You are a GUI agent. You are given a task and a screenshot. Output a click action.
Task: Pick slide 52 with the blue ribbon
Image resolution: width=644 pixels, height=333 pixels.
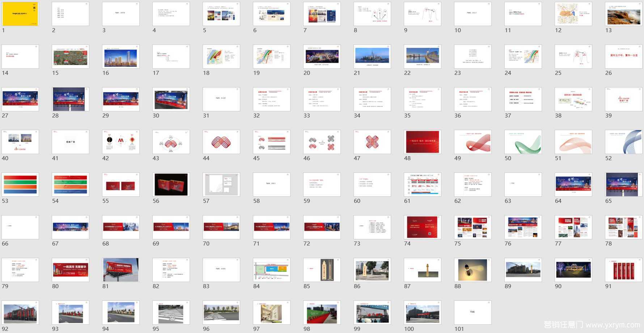pyautogui.click(x=623, y=142)
